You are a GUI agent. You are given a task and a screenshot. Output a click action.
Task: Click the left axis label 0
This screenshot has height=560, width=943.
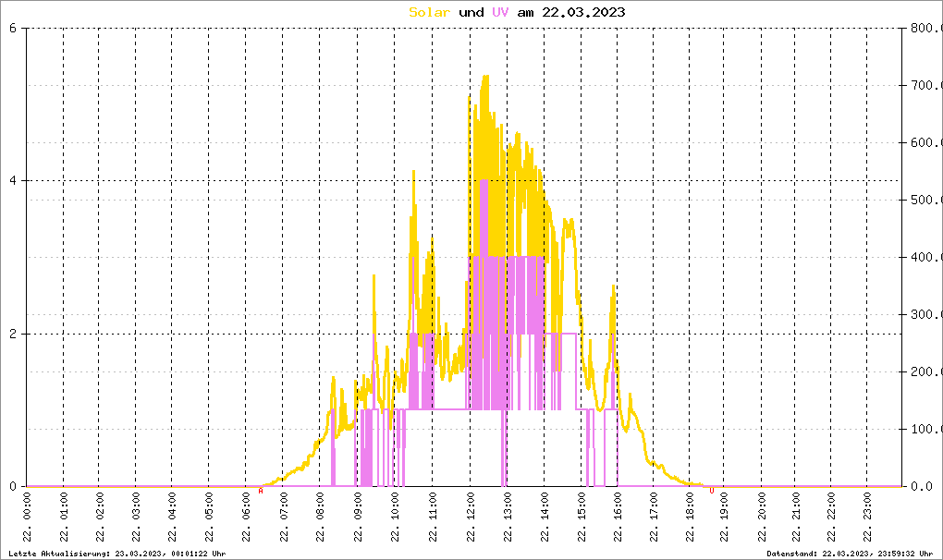[x=13, y=487]
